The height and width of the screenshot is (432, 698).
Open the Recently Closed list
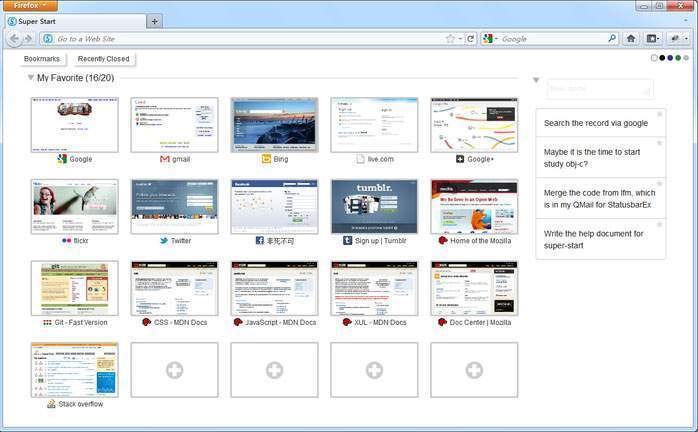tap(103, 59)
